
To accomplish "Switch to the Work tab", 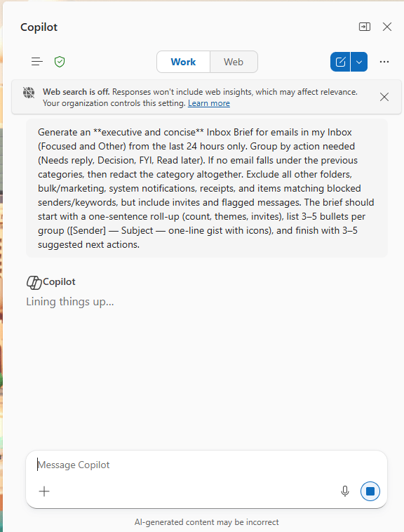I will click(183, 62).
